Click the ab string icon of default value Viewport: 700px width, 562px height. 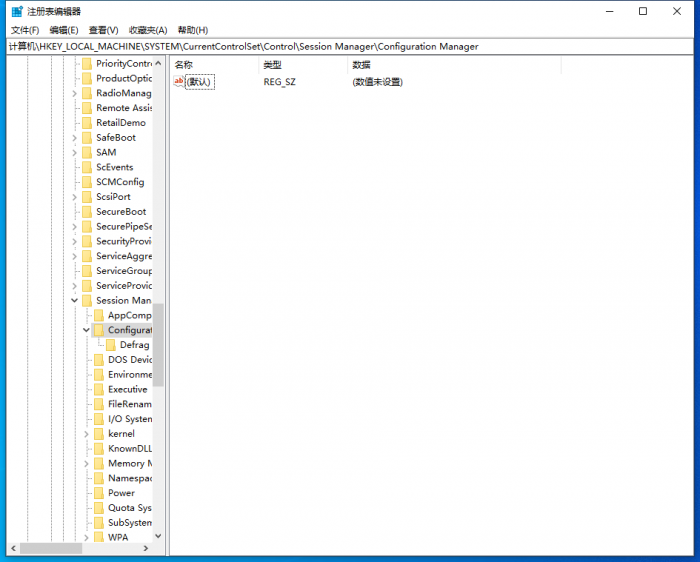pyautogui.click(x=179, y=82)
